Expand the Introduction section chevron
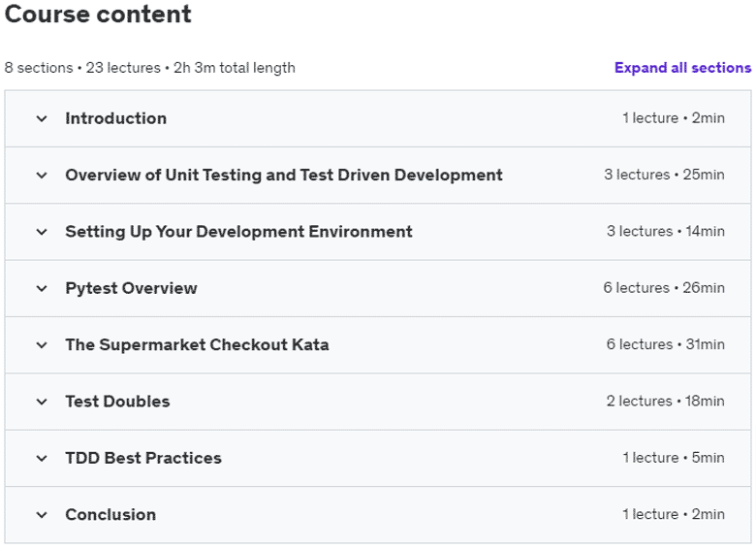The height and width of the screenshot is (549, 756). [x=42, y=118]
